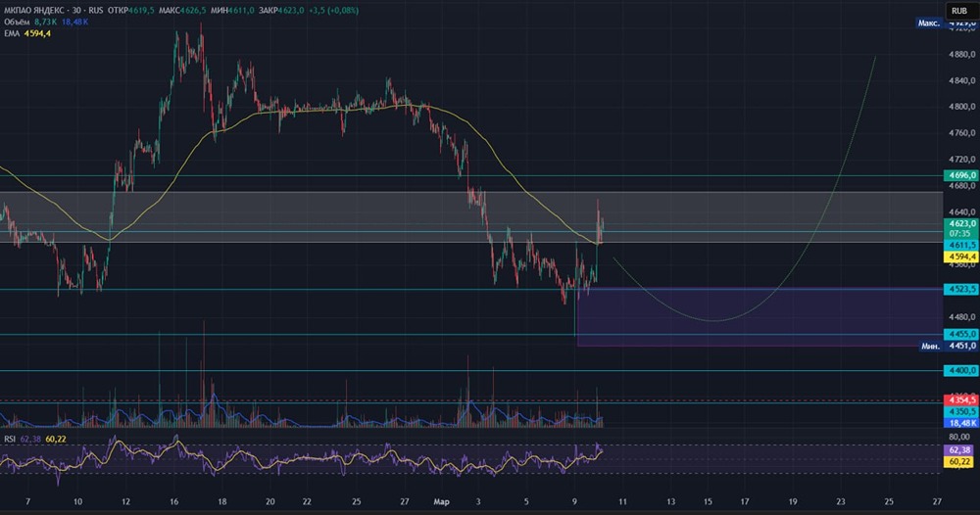Click the 4880,0 price scale value
Screen dimensions: 980x515
tap(961, 54)
